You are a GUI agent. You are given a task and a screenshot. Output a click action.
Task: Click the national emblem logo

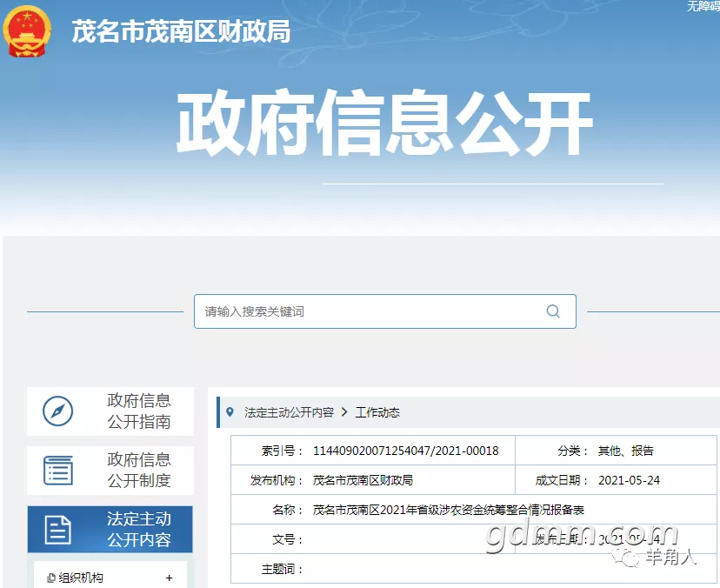(27, 31)
